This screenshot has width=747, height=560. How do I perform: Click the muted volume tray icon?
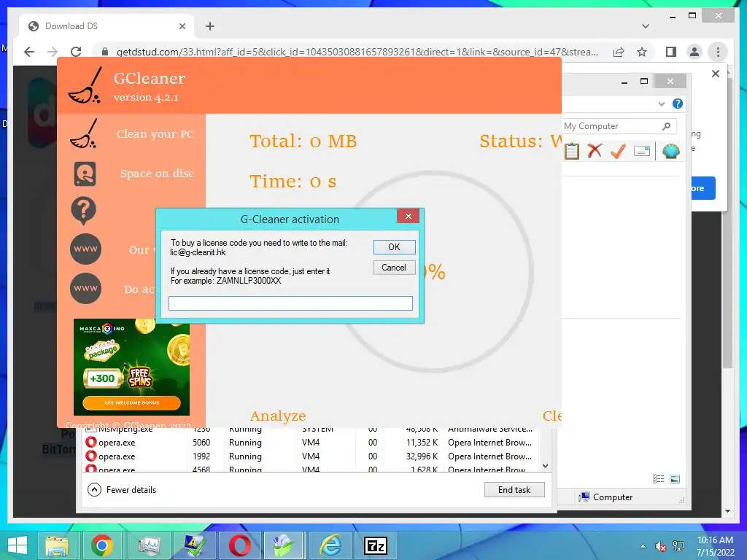[660, 546]
